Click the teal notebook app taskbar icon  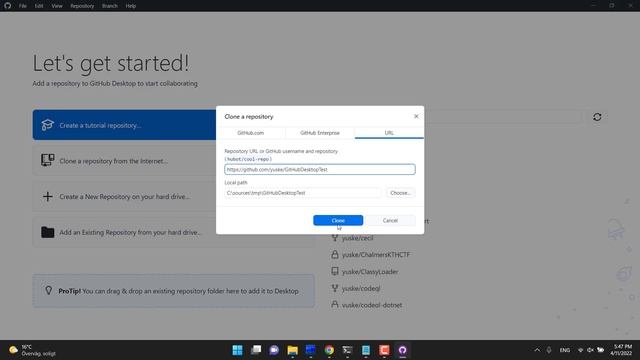[366, 350]
